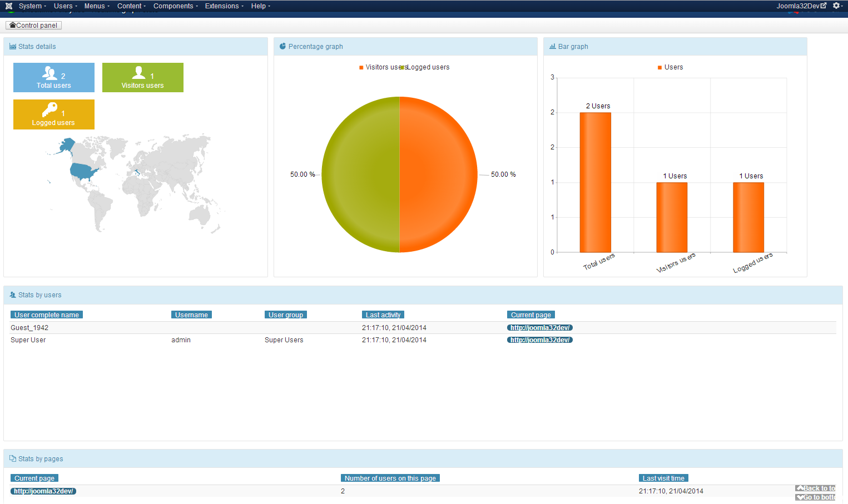Click the Logged users bar
848x504 pixels.
click(x=748, y=217)
